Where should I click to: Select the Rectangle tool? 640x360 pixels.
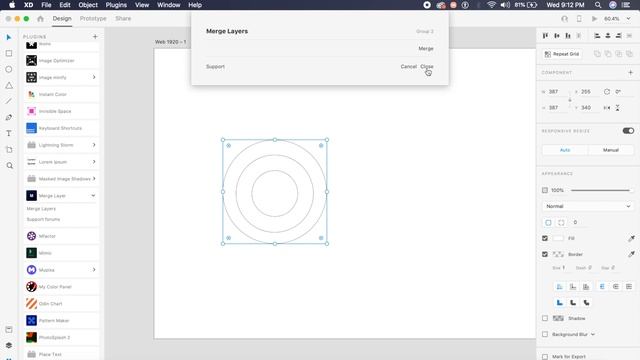pos(9,53)
